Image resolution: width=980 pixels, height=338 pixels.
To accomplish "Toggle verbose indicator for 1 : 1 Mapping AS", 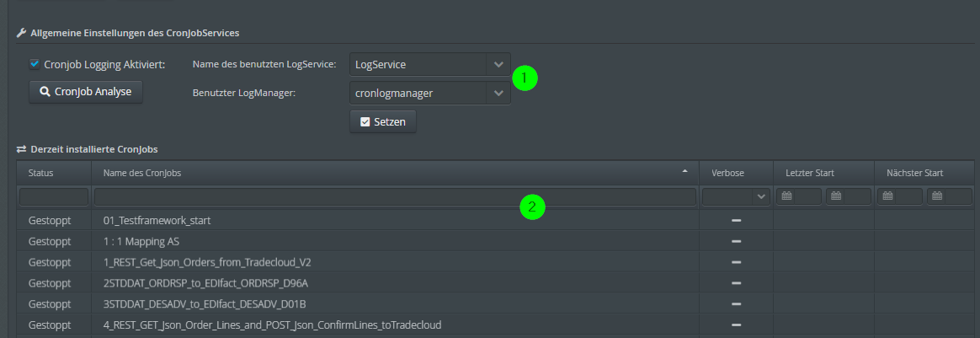I will (736, 241).
